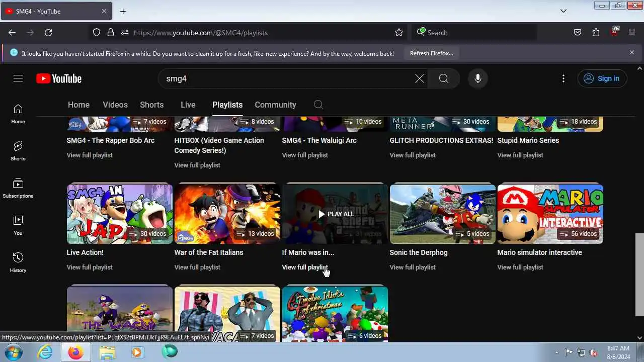Viewport: 644px width, 362px height.
Task: Dismiss the Firefox refresh notification bar
Action: click(632, 52)
